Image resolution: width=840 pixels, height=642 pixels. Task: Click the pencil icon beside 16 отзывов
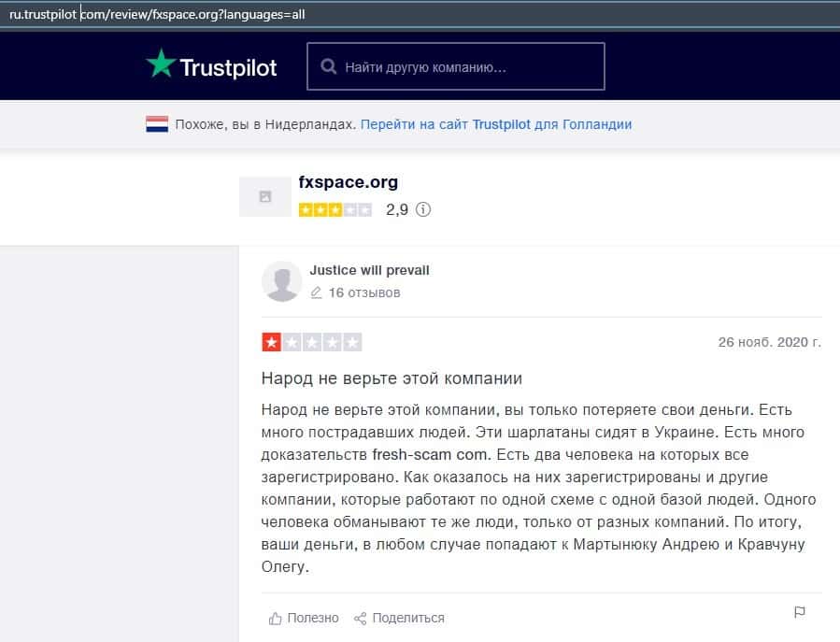tap(316, 292)
